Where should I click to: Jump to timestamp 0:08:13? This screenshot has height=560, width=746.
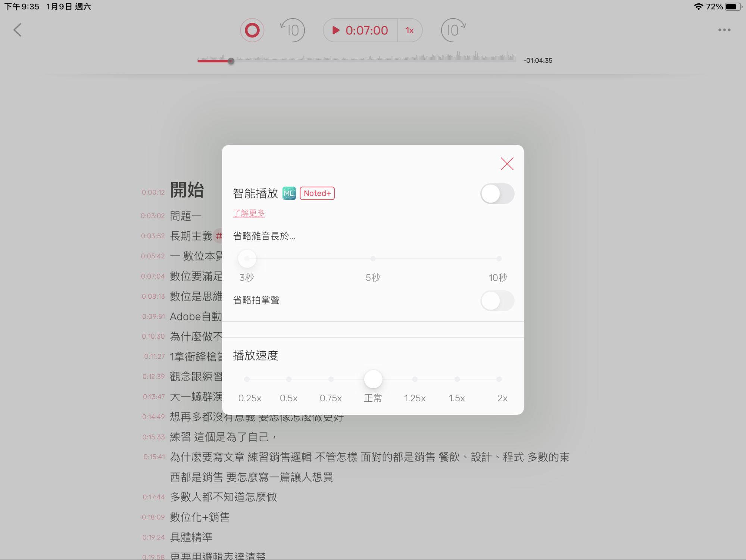pos(153,296)
